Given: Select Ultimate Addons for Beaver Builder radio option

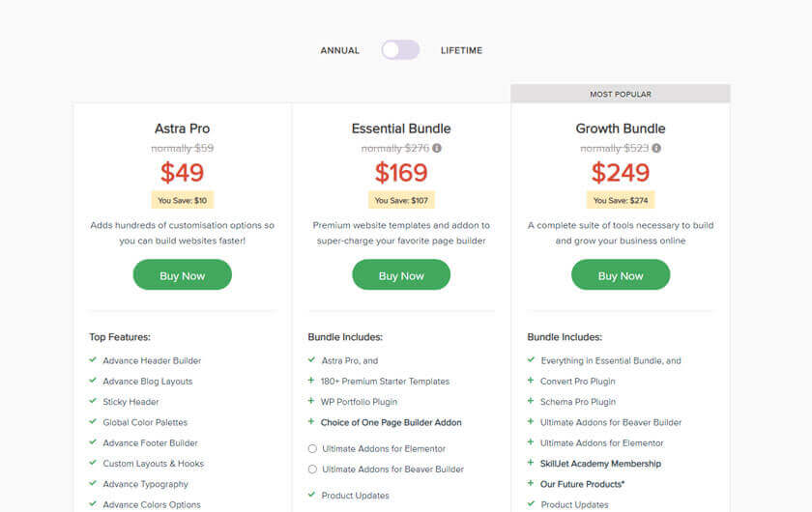Looking at the screenshot, I should [312, 469].
